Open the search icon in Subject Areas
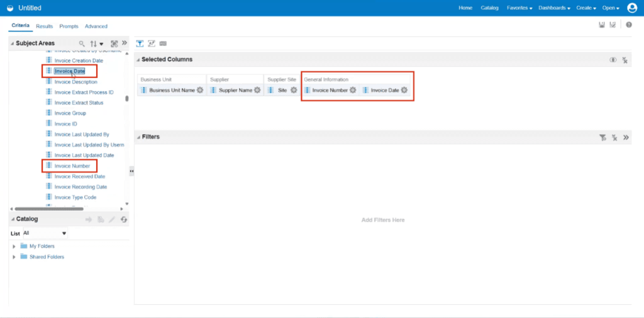The width and height of the screenshot is (644, 318). tap(82, 43)
